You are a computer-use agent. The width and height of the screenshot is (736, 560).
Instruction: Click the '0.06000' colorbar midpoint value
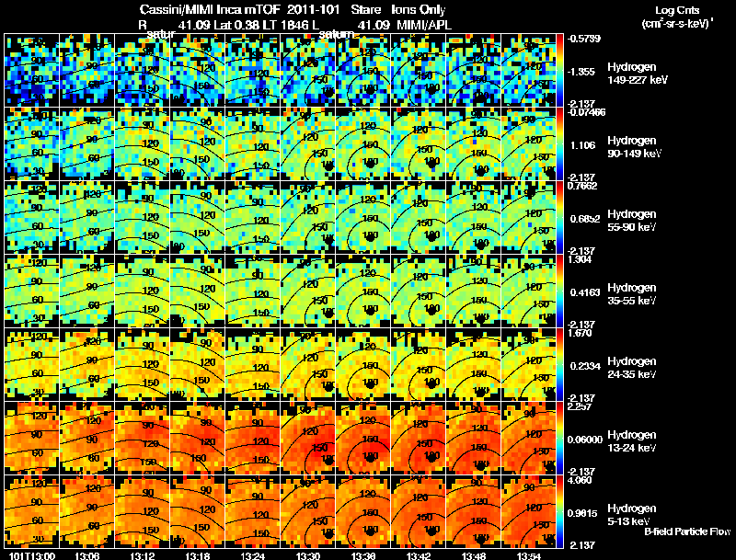(585, 440)
